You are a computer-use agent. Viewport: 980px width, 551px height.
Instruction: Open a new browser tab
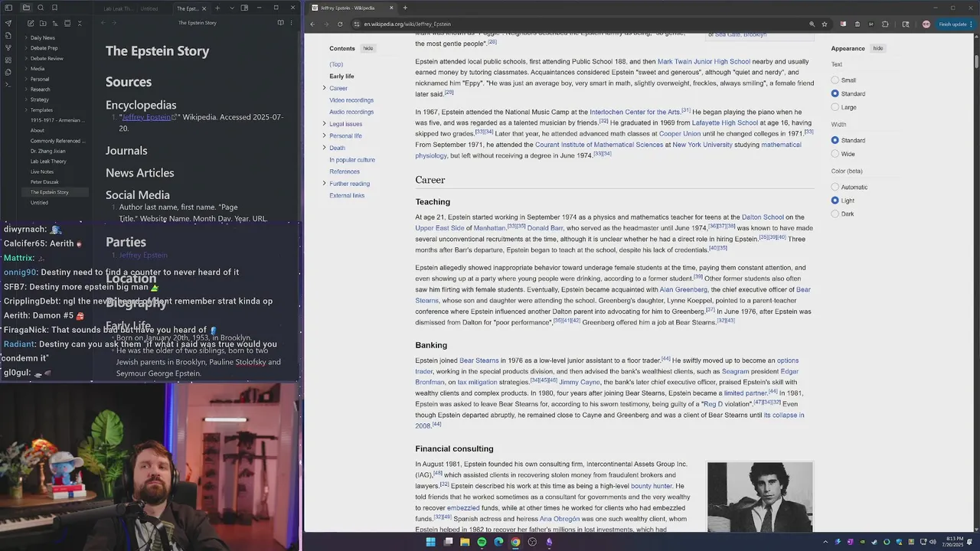(x=405, y=8)
